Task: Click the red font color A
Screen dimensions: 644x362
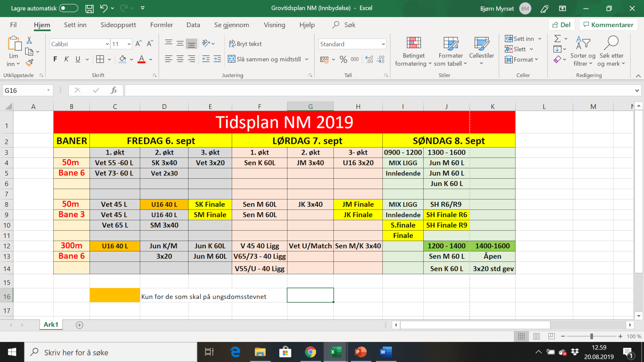Action: (x=142, y=59)
